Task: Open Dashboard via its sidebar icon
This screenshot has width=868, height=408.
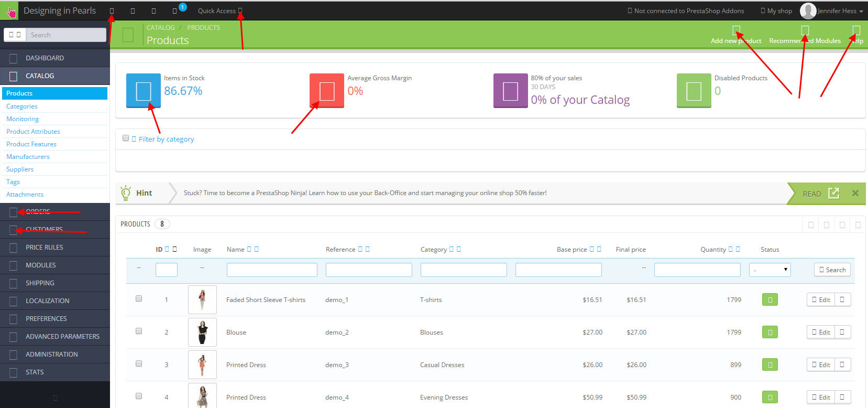Action: pyautogui.click(x=14, y=58)
